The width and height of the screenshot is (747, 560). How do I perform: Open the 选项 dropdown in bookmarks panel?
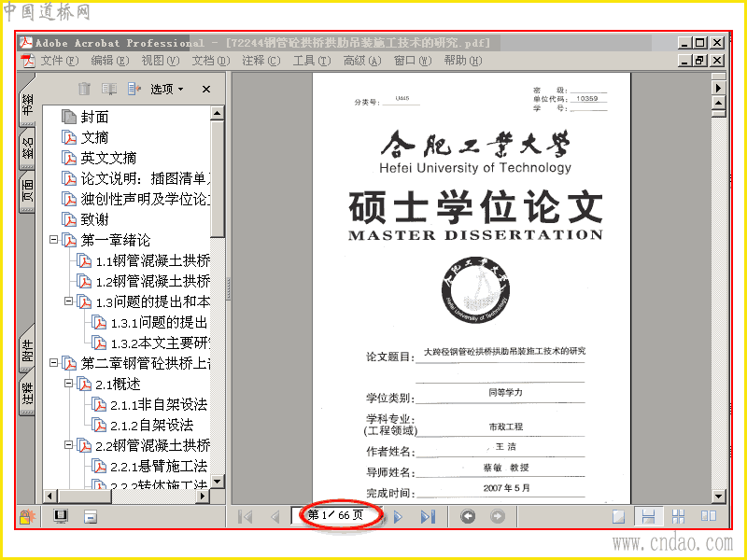click(167, 89)
